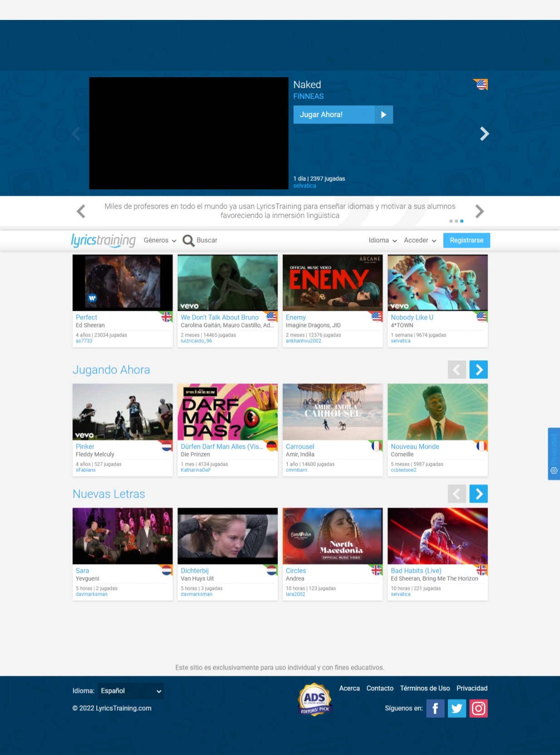Image resolution: width=560 pixels, height=755 pixels.
Task: Open the Dichterbij video thumbnail
Action: click(x=227, y=536)
